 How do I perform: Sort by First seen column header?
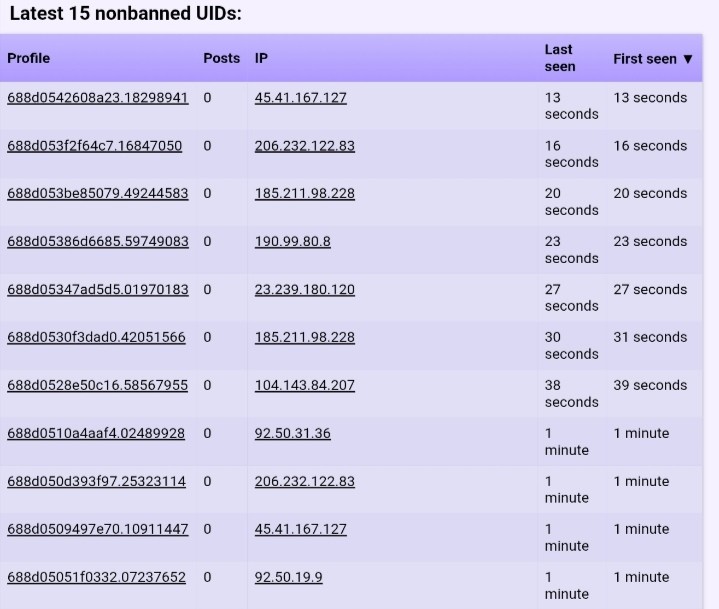[652, 59]
